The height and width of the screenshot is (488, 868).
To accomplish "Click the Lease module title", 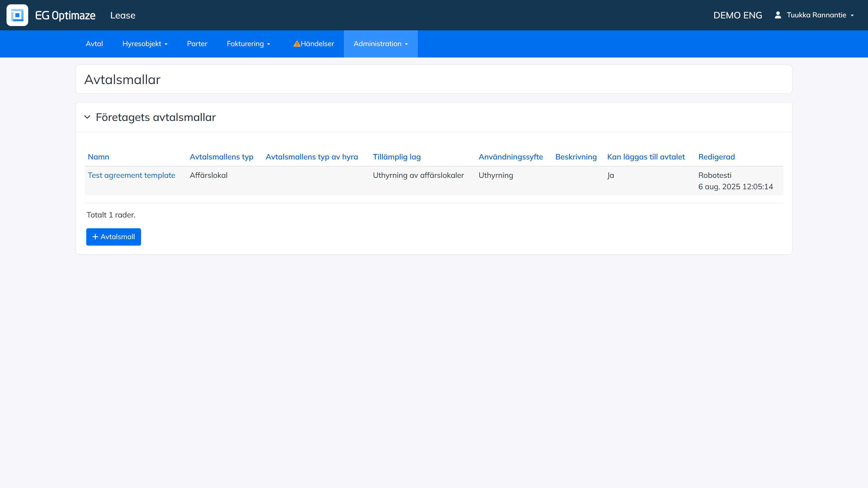I will coord(123,15).
